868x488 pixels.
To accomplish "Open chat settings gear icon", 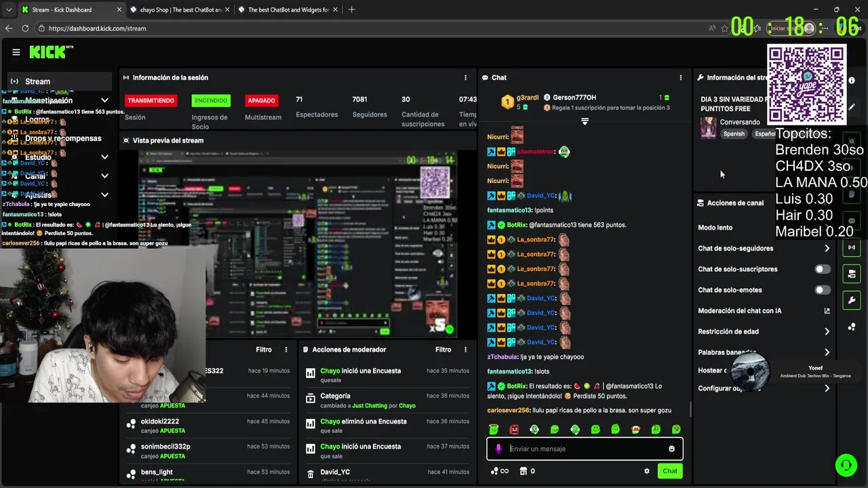I will [x=647, y=471].
